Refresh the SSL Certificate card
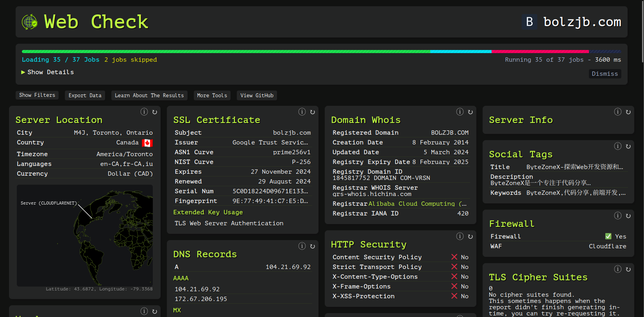Screen dimensions: 644x317 [x=313, y=112]
